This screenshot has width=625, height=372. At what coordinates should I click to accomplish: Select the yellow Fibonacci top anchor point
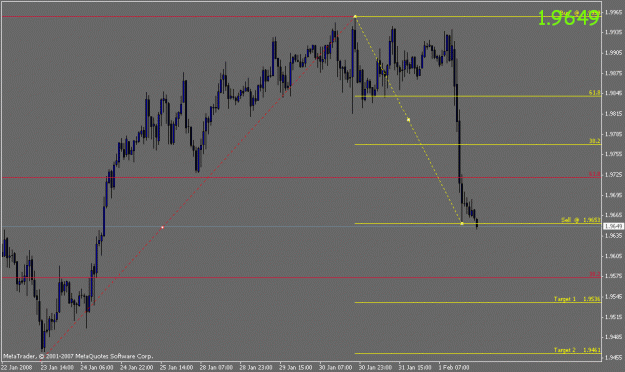tap(355, 16)
